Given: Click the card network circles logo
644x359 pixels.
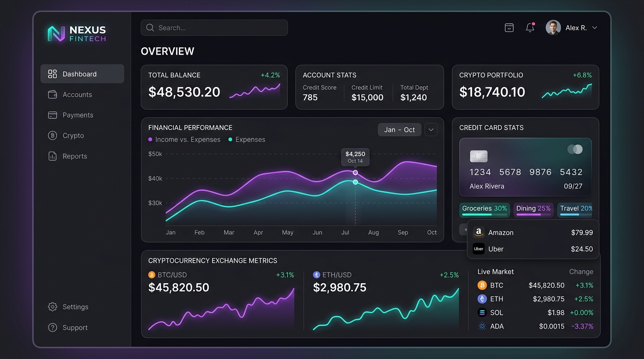Looking at the screenshot, I should [575, 149].
